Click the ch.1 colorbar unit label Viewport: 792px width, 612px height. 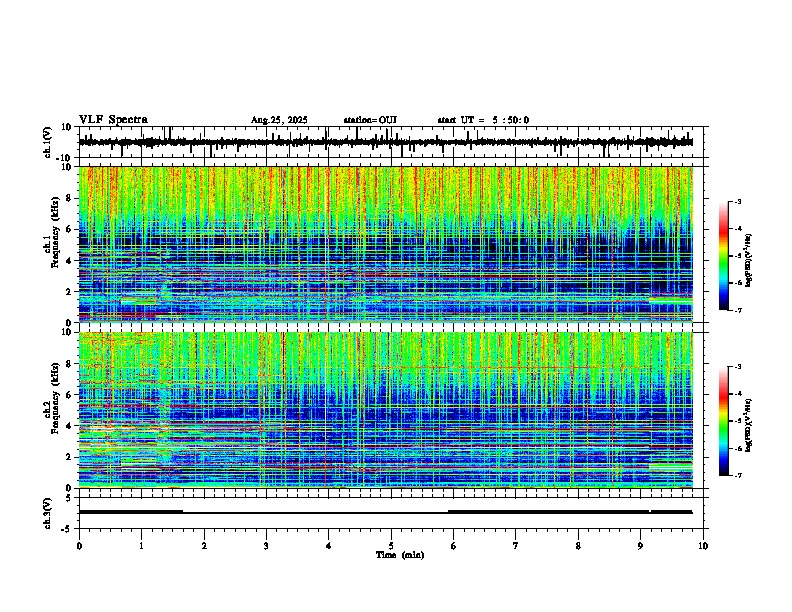(749, 261)
